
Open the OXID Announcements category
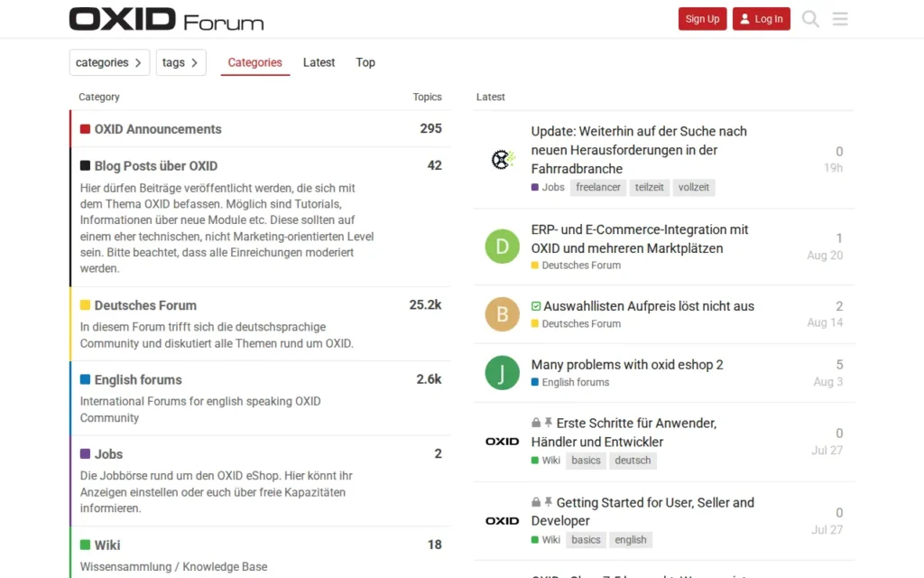pyautogui.click(x=158, y=129)
